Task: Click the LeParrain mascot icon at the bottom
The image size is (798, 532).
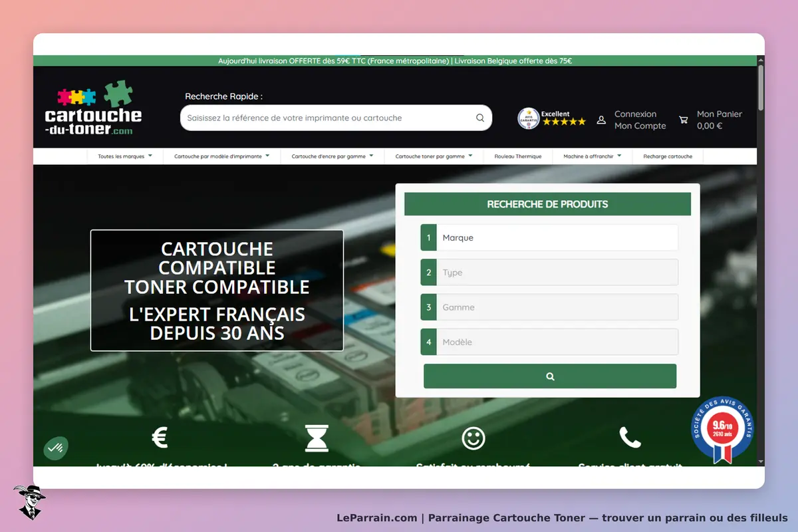Action: click(29, 502)
